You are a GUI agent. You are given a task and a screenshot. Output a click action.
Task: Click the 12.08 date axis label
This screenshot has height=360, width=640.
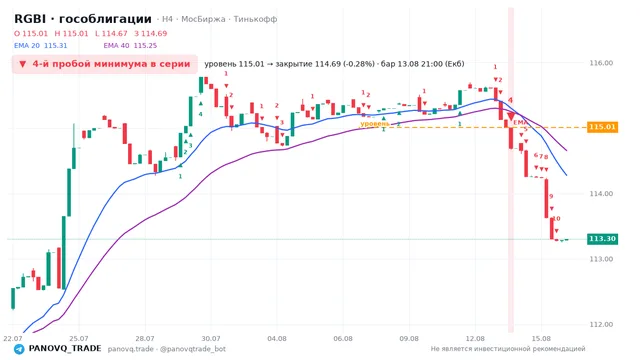pos(475,339)
